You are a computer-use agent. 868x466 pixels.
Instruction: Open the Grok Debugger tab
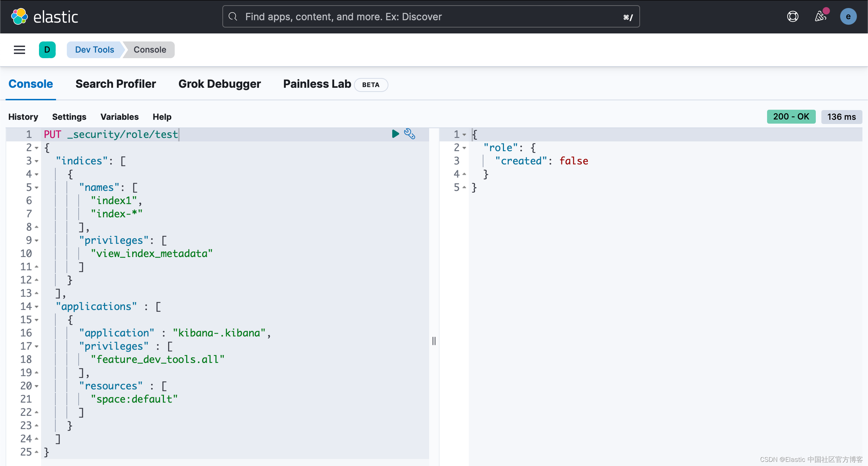tap(219, 84)
